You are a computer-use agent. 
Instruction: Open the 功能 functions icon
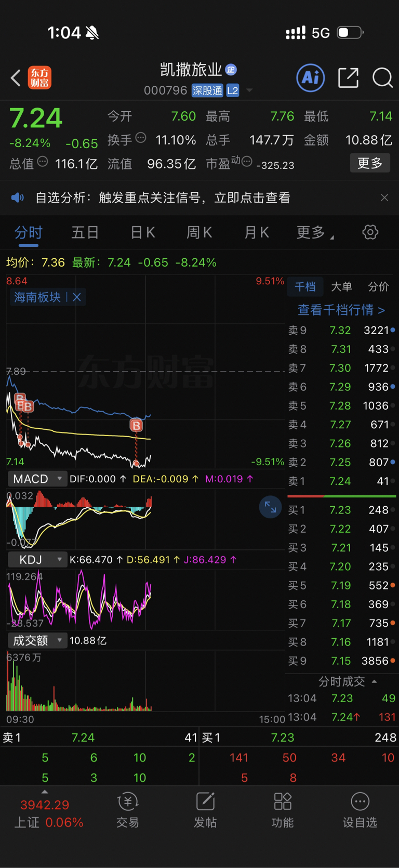point(283,811)
